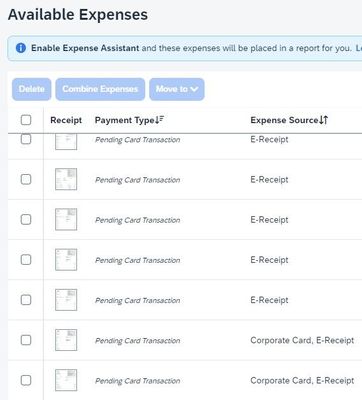Screen dimensions: 362x400
Task: Open receipt for first Corporate Card expense
Action: 66,340
